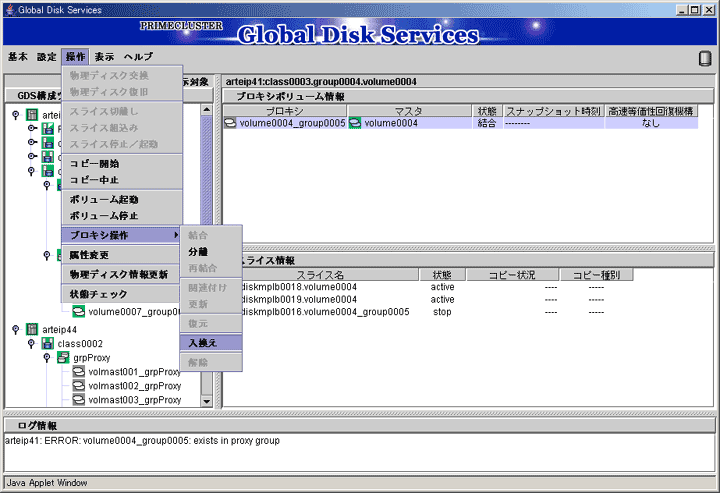720x493 pixels.
Task: Click the volmast003_grpProxy volume icon
Action: click(79, 400)
